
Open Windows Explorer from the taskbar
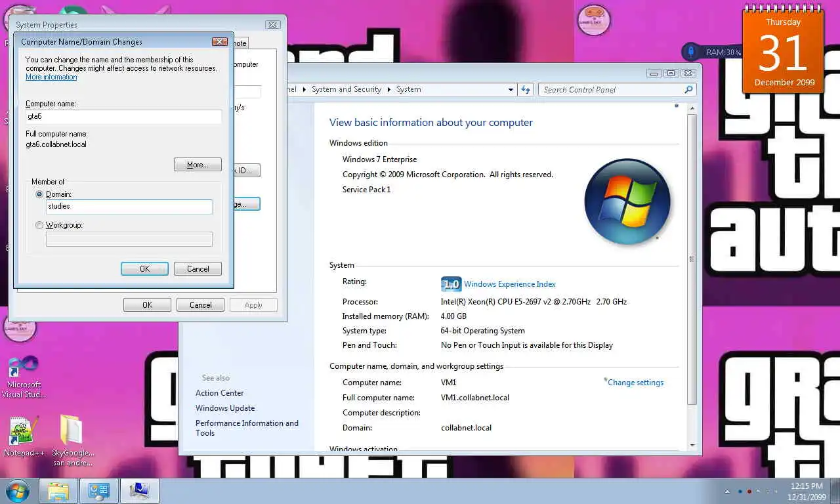pyautogui.click(x=58, y=492)
